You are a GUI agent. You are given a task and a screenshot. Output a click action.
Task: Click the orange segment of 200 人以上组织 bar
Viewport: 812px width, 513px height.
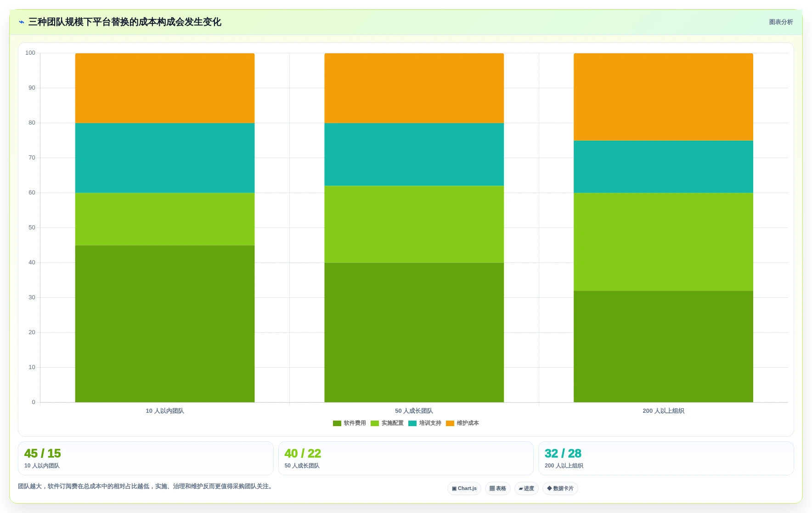[x=663, y=97]
